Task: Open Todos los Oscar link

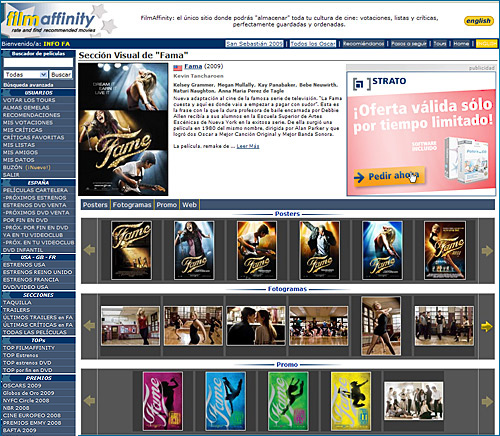Action: tap(313, 44)
